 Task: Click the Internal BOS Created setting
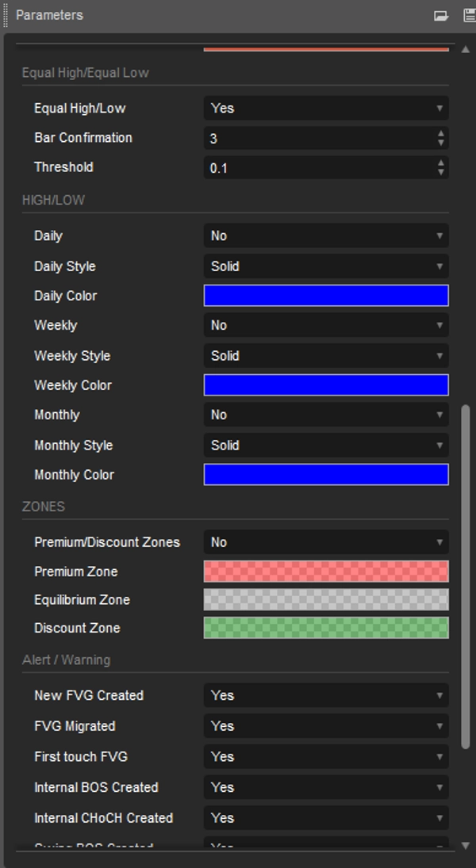[x=325, y=787]
